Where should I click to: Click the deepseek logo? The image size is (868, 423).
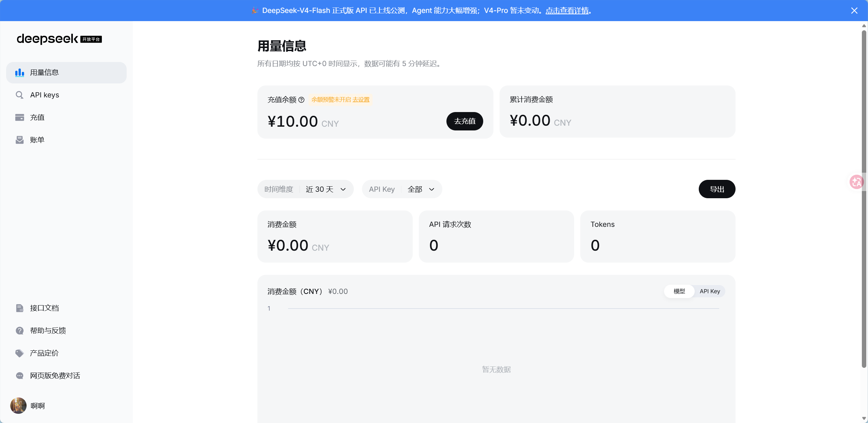tap(48, 39)
